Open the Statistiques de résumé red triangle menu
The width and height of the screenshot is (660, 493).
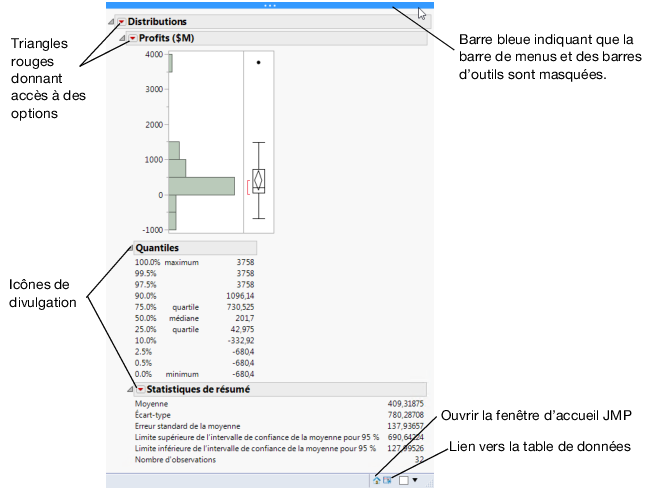point(141,389)
